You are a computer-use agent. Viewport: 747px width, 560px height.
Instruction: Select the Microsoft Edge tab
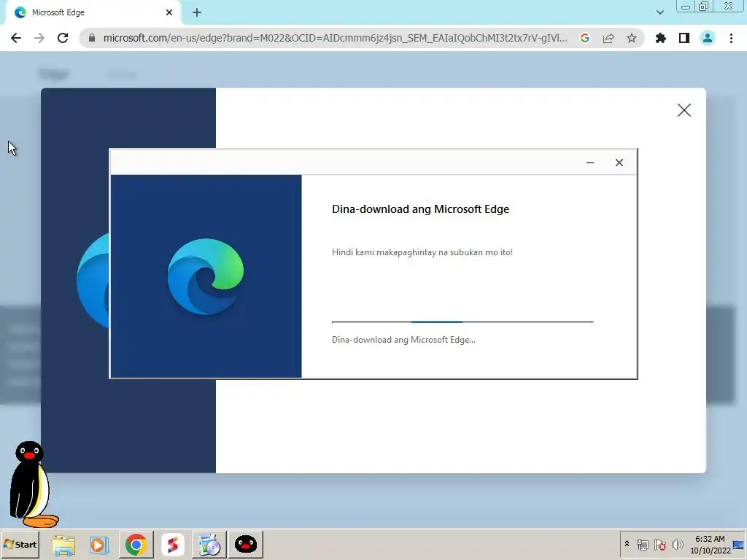point(93,13)
